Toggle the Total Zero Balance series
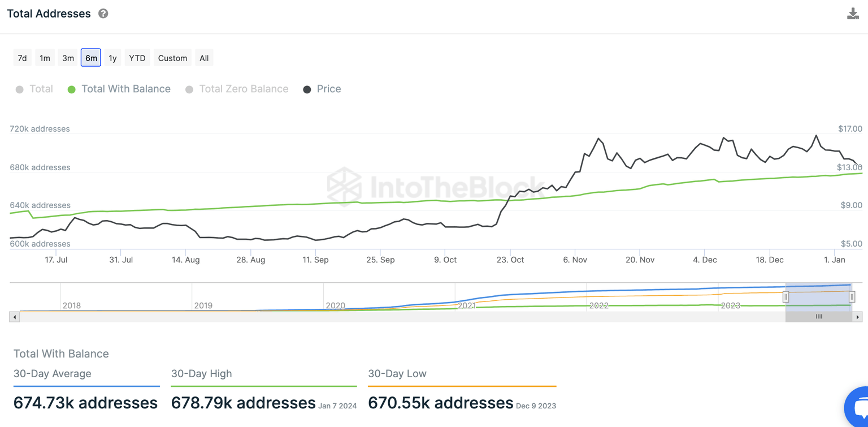This screenshot has width=868, height=427. [237, 89]
